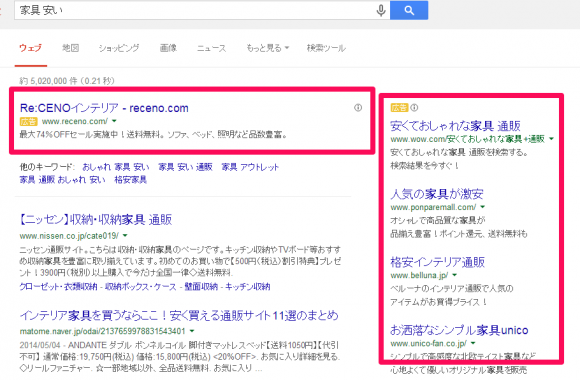
Task: Click info icon beside Re:CENO ad
Action: point(358,108)
